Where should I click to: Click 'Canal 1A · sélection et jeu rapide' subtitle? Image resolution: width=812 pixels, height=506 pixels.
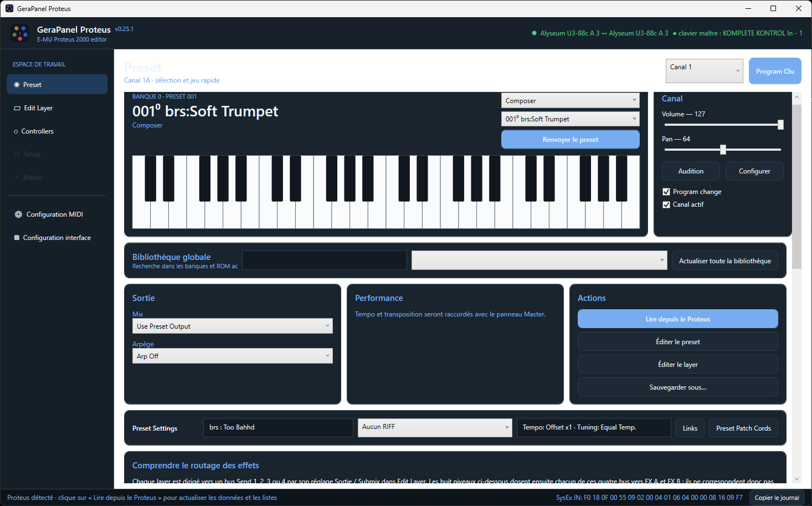[172, 80]
